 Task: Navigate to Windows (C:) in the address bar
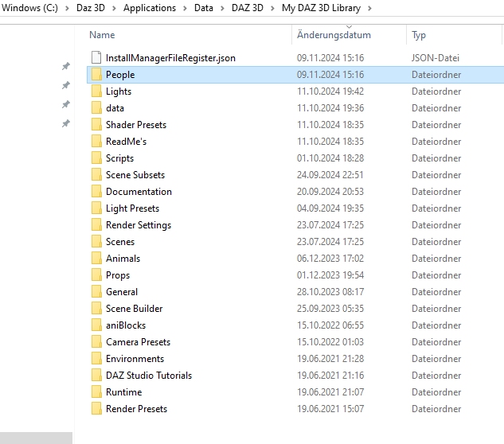click(29, 8)
